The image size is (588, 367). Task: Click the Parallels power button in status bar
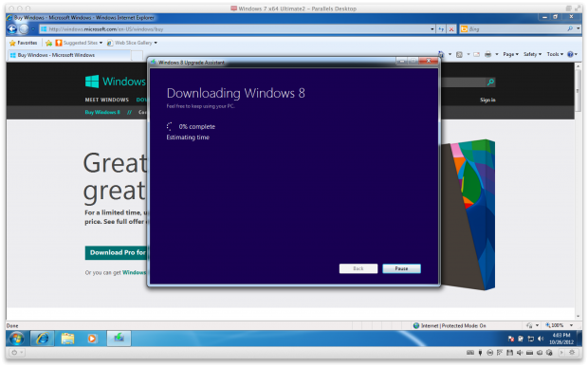tap(14, 353)
